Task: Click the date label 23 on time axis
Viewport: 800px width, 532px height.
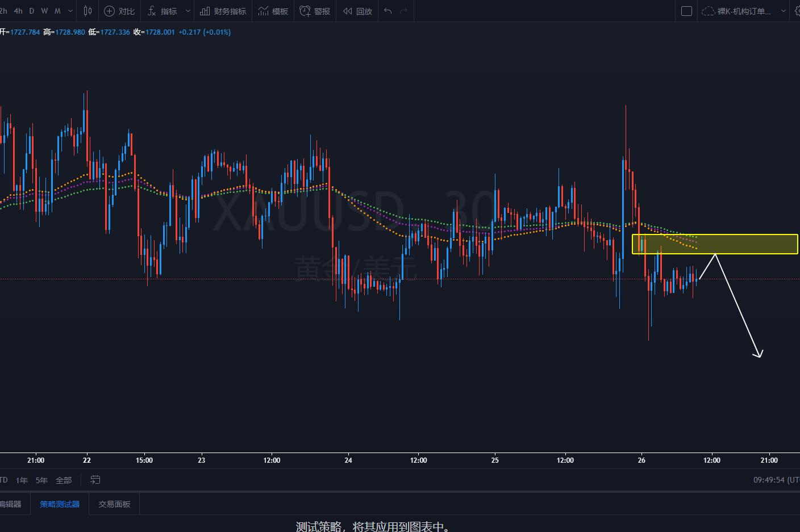Action: pyautogui.click(x=201, y=460)
